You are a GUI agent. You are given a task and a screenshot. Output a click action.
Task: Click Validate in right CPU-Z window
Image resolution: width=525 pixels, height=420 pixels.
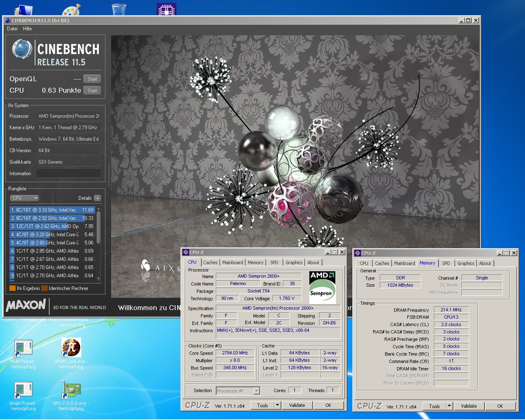coord(469,406)
